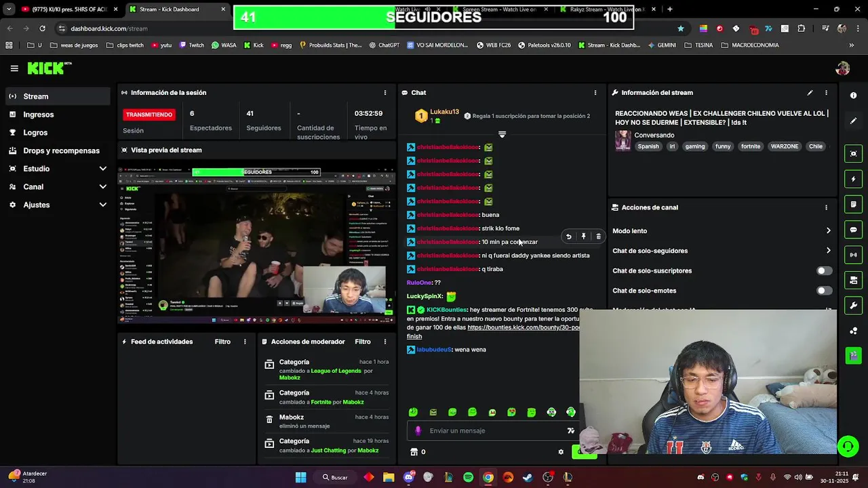Viewport: 868px width, 488px height.
Task: Click the Windows Start button
Action: coord(301,477)
